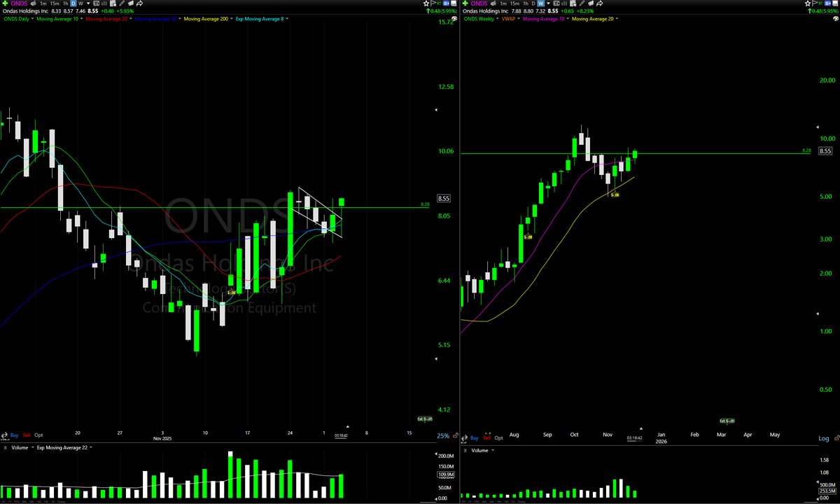
Task: Open the share arrow icon on weekly chart
Action: 599,3
